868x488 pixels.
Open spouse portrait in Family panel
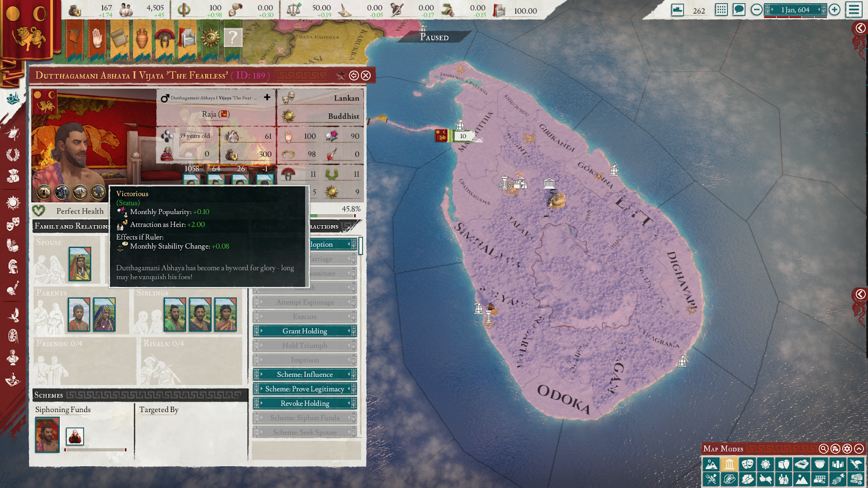click(80, 264)
